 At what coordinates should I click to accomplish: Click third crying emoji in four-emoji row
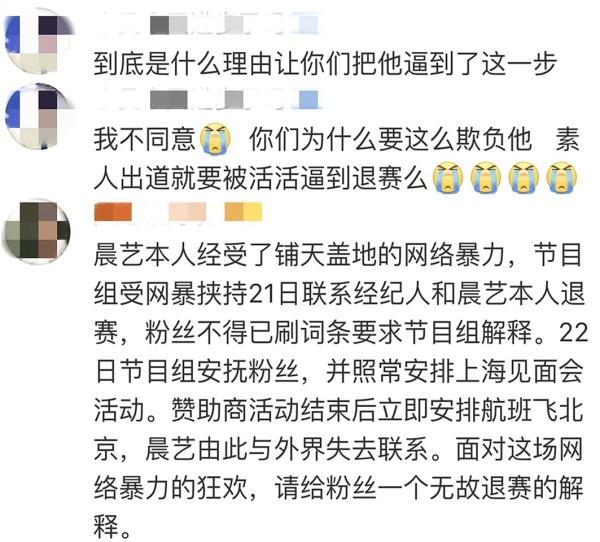pyautogui.click(x=523, y=177)
